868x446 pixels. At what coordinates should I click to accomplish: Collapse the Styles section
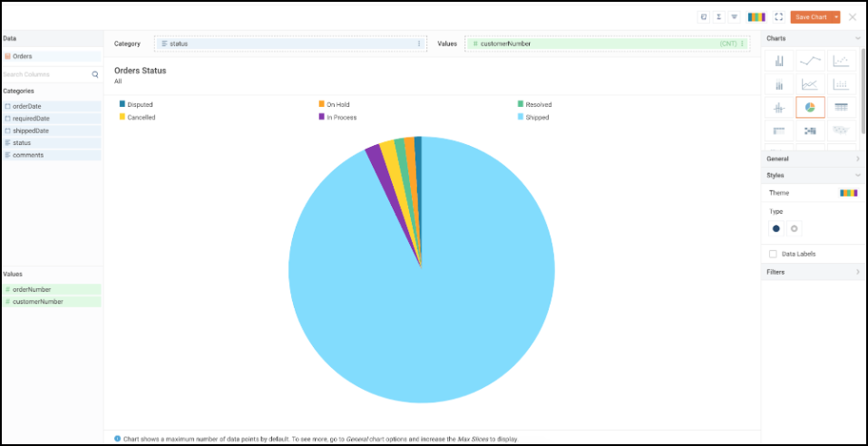(x=857, y=176)
